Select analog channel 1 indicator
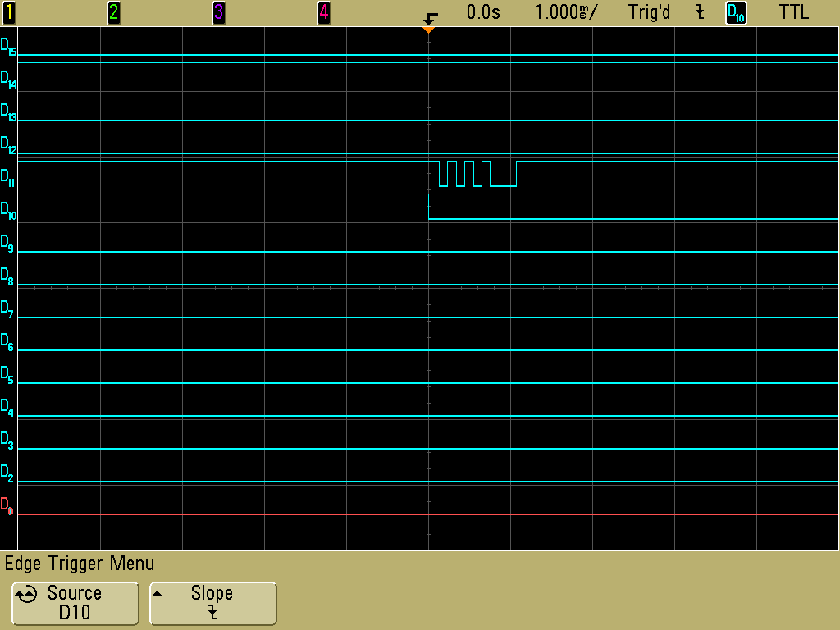 [x=10, y=12]
